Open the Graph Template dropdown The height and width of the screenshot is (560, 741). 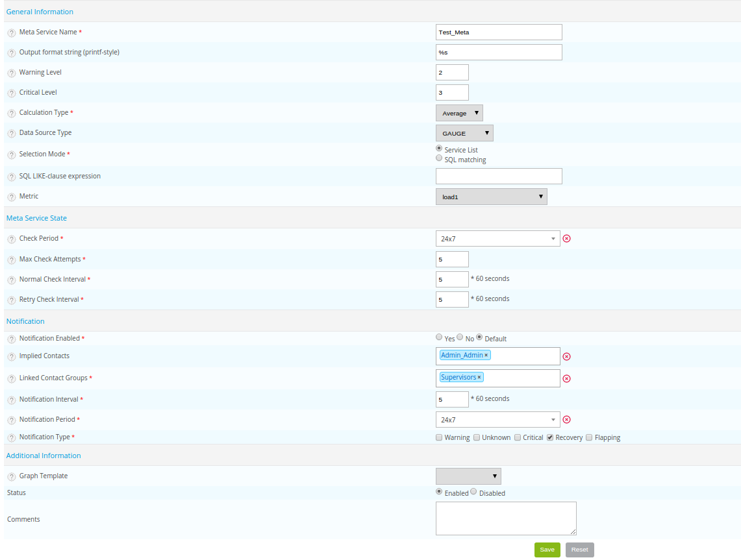click(468, 476)
